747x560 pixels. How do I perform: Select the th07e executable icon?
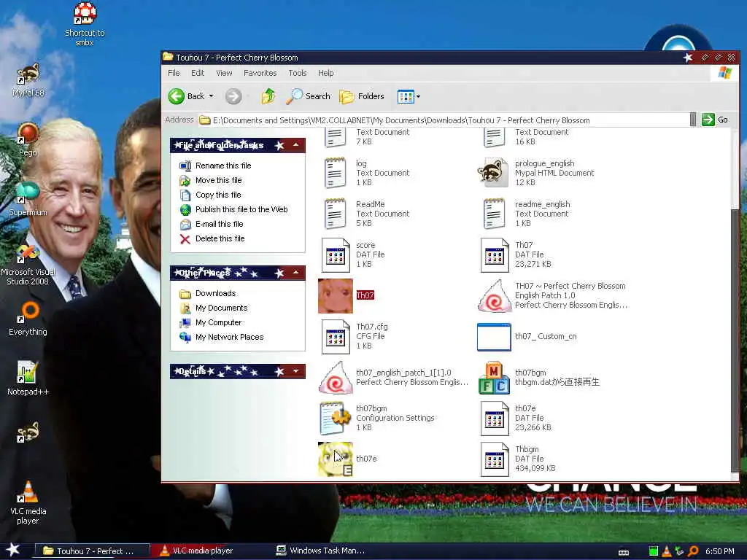pyautogui.click(x=336, y=459)
